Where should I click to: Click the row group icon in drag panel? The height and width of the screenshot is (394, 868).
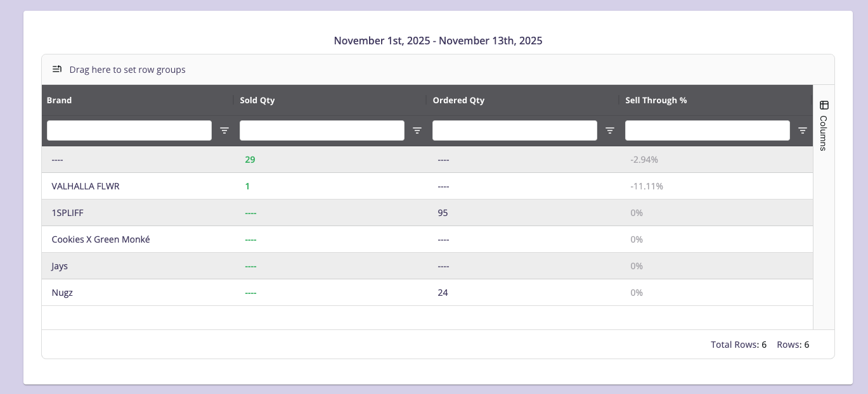coord(57,70)
